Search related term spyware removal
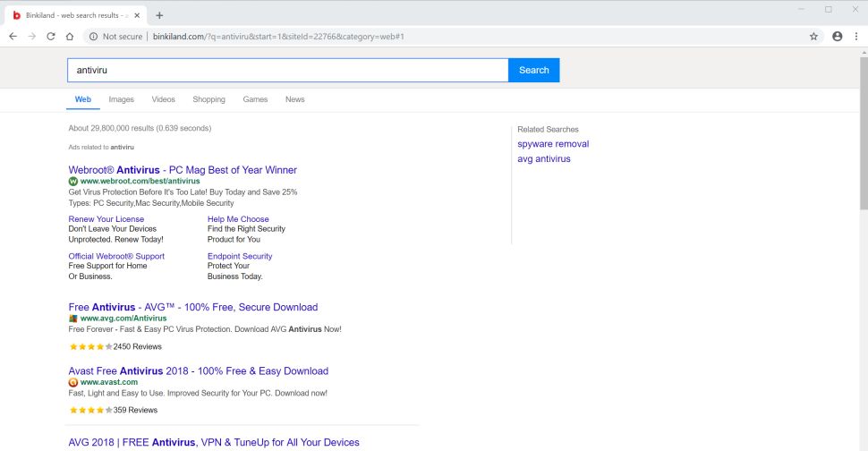 (x=553, y=144)
